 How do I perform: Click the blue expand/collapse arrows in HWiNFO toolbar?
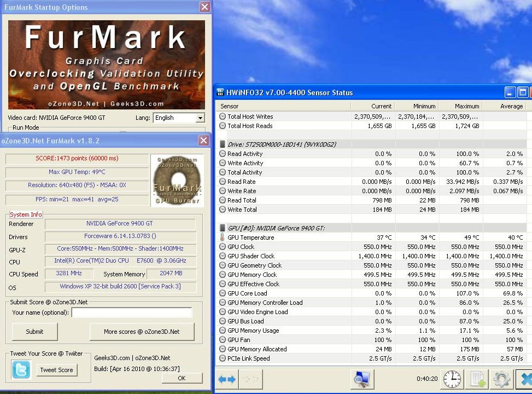point(227,379)
